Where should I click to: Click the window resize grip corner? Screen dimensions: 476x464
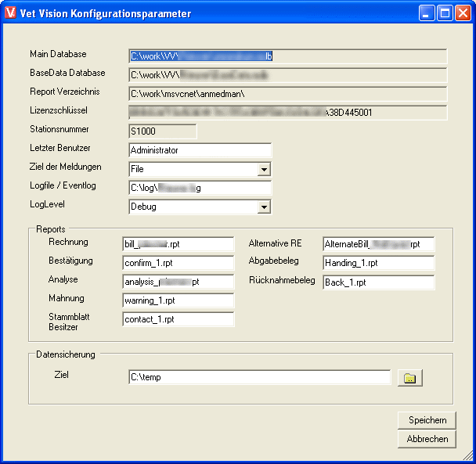point(468,456)
